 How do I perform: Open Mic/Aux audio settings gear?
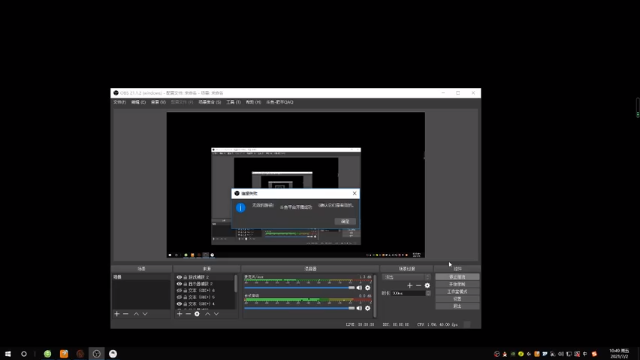pyautogui.click(x=368, y=288)
